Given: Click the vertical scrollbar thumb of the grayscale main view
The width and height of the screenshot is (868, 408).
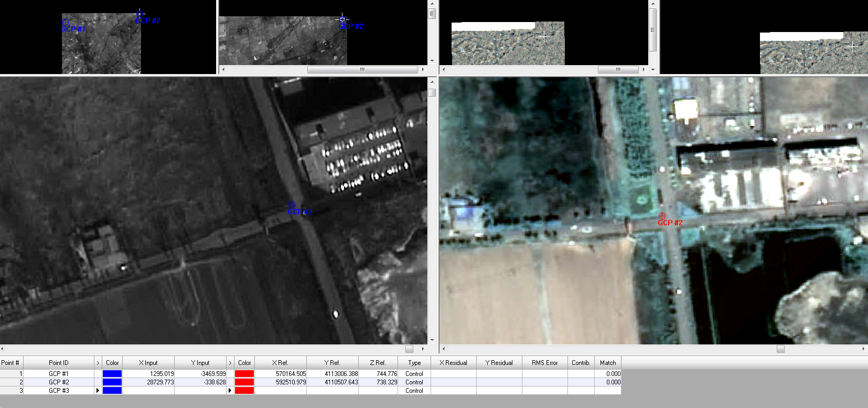Looking at the screenshot, I should (x=432, y=93).
